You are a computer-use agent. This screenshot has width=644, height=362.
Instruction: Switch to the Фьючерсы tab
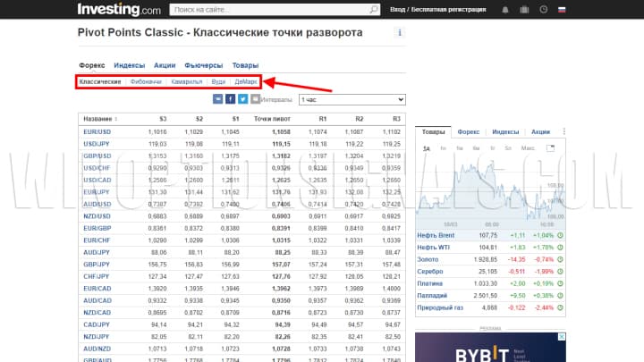[204, 65]
